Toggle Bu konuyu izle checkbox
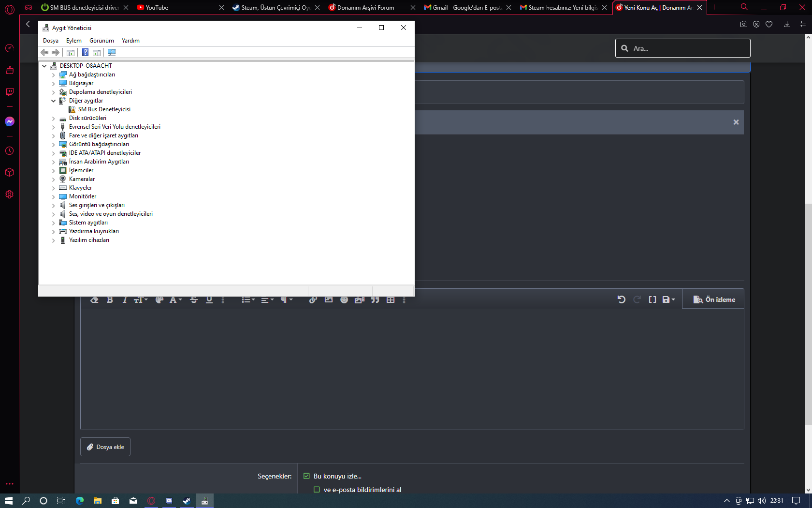Viewport: 812px width, 508px height. click(306, 476)
